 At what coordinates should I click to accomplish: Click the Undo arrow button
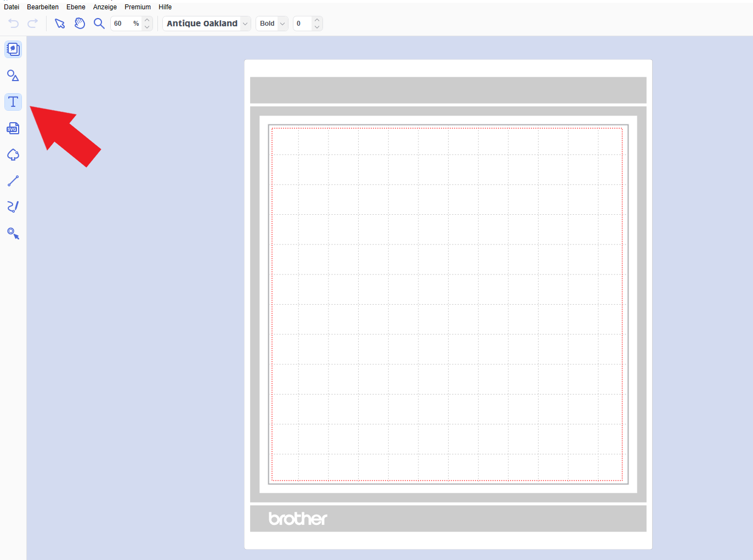pos(14,24)
